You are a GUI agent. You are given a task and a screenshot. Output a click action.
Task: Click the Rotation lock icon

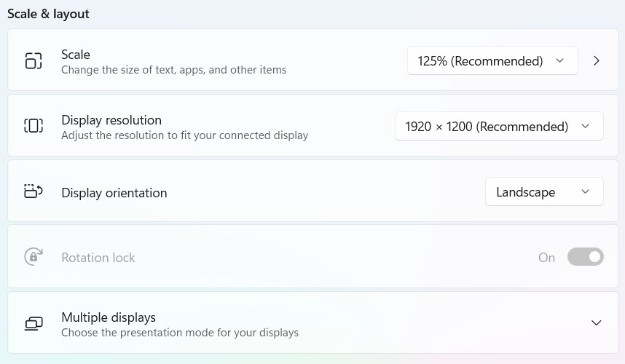(34, 257)
